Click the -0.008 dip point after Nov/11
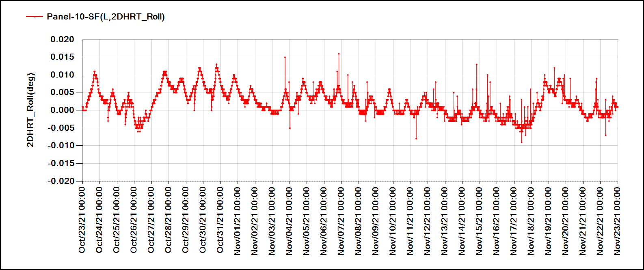Image resolution: width=644 pixels, height=270 pixels. 416,138
